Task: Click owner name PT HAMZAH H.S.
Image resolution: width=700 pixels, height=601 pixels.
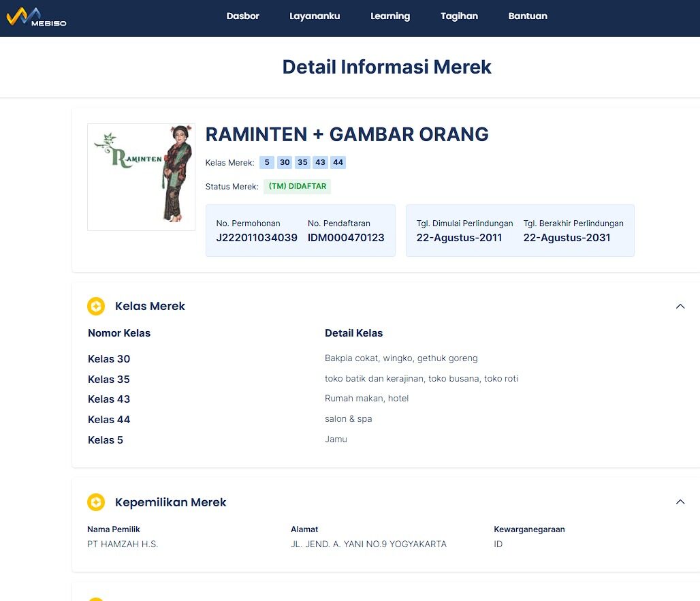Action: tap(123, 544)
